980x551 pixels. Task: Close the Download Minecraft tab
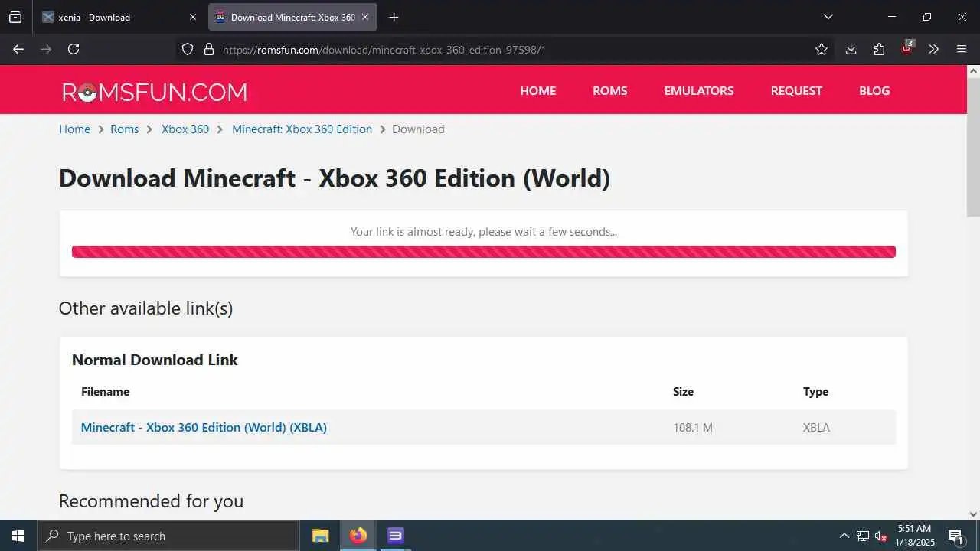365,17
